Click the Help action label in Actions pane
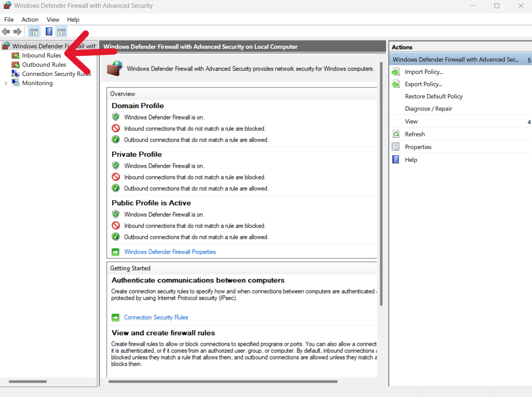532x397 pixels. click(x=411, y=160)
